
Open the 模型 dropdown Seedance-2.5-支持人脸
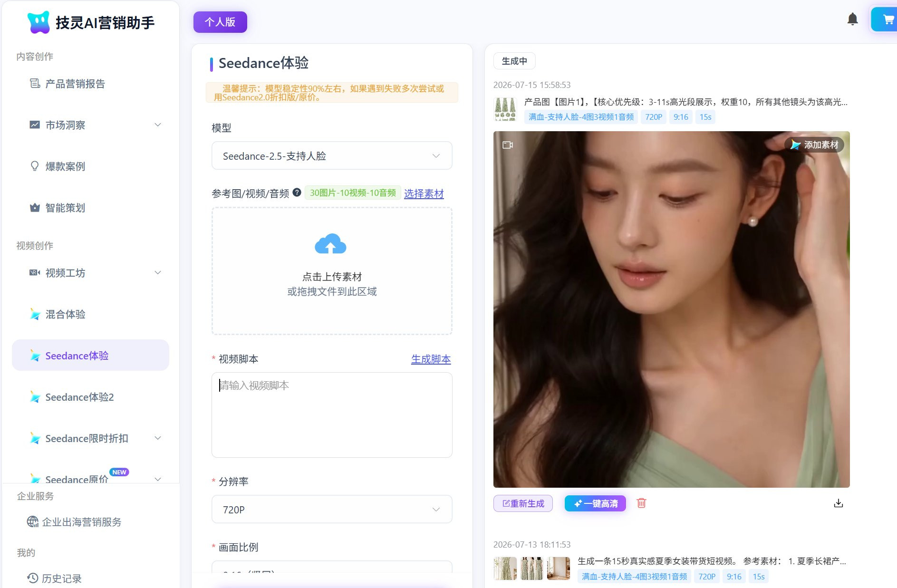332,155
